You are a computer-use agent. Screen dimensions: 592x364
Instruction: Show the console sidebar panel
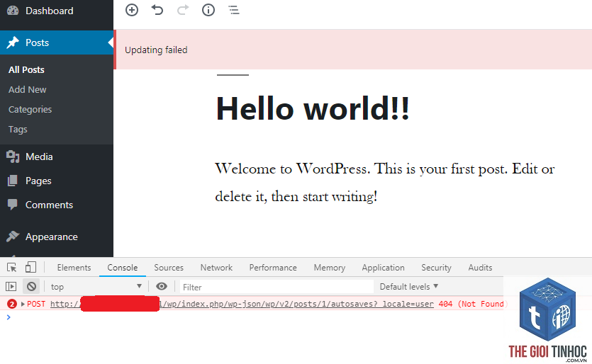[x=11, y=287]
